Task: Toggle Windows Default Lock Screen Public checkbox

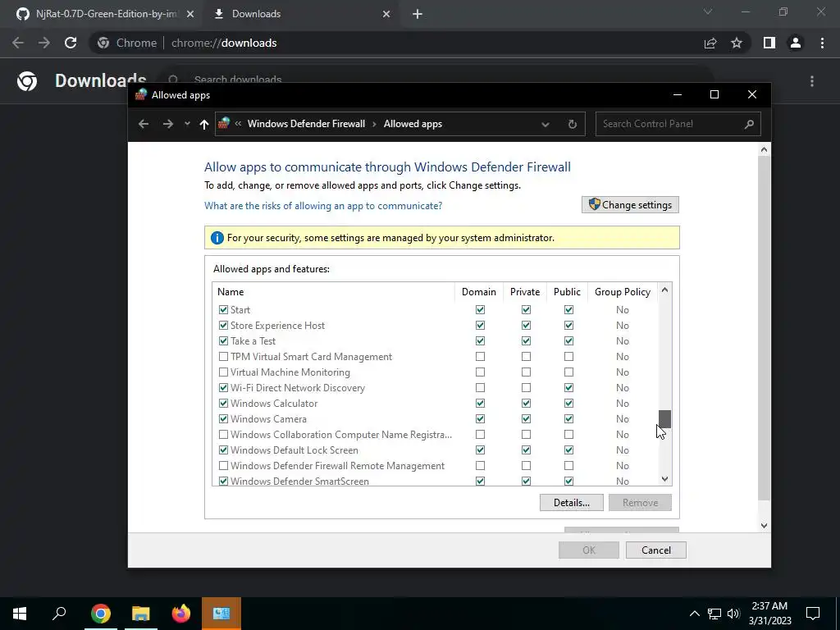Action: (568, 450)
